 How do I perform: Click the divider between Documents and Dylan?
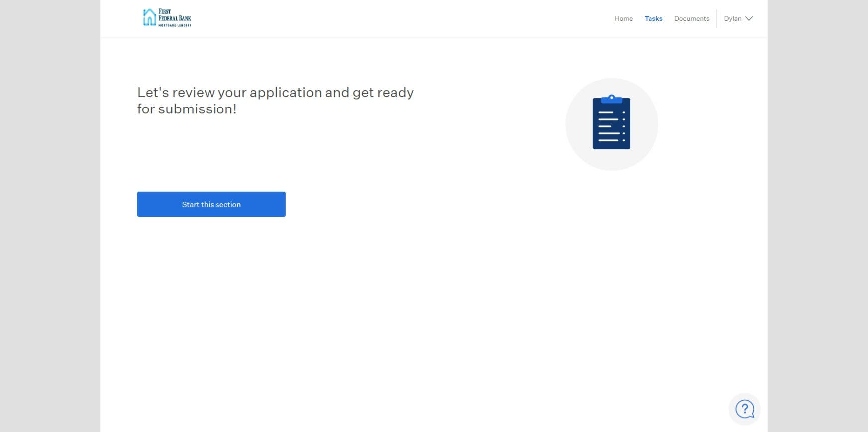716,19
